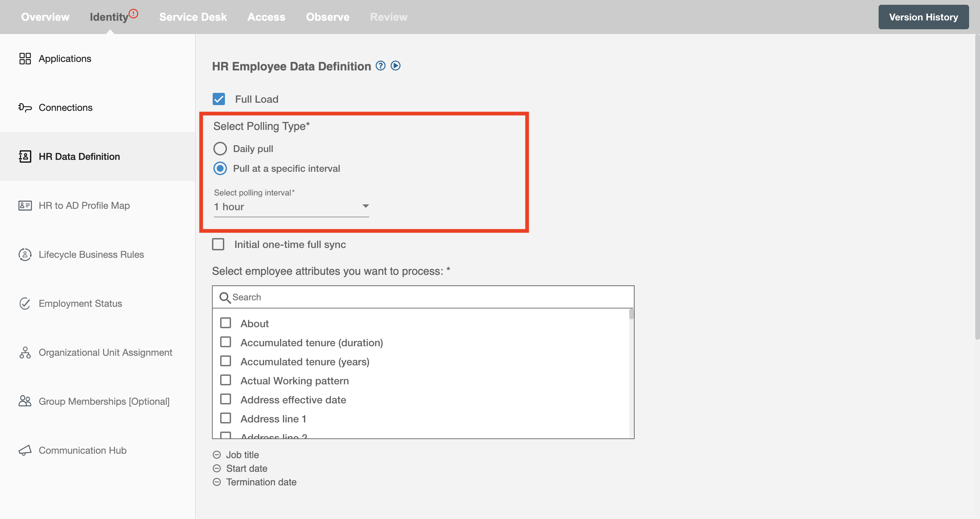This screenshot has width=980, height=519.
Task: Open the Communication Hub sidebar item
Action: point(82,450)
